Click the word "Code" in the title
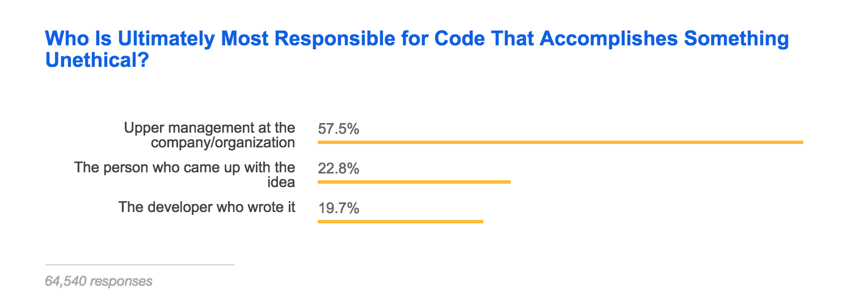 (457, 40)
